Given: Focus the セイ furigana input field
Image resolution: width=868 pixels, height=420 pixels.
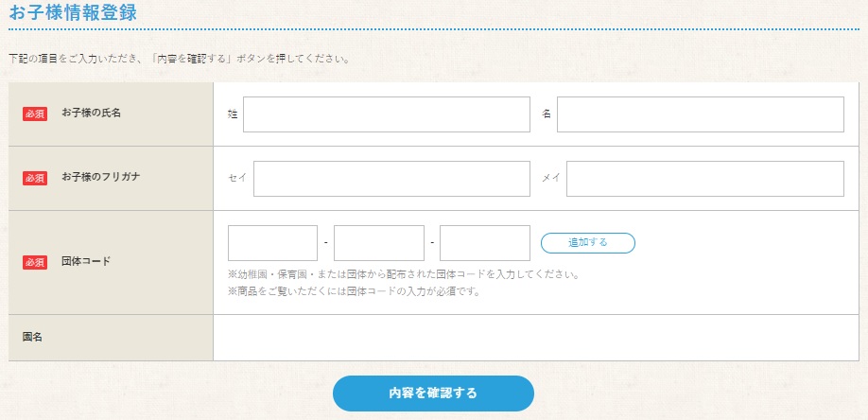Looking at the screenshot, I should pos(392,179).
